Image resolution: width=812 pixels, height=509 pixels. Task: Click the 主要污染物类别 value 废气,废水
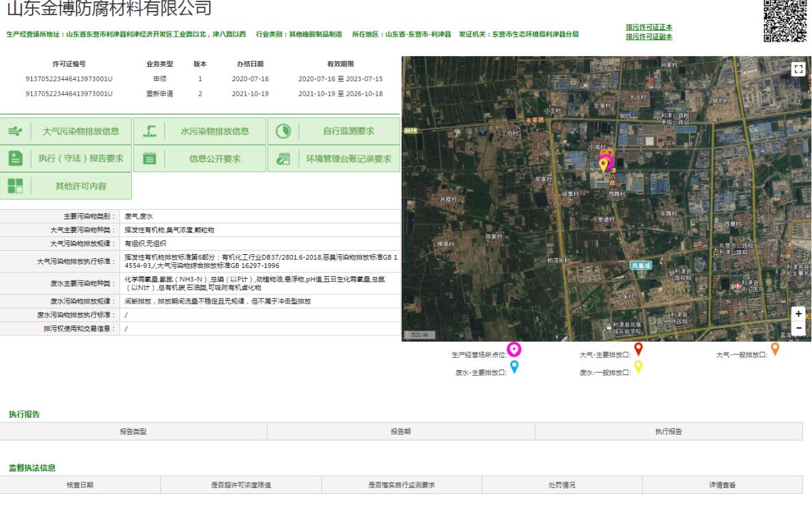[x=139, y=216]
